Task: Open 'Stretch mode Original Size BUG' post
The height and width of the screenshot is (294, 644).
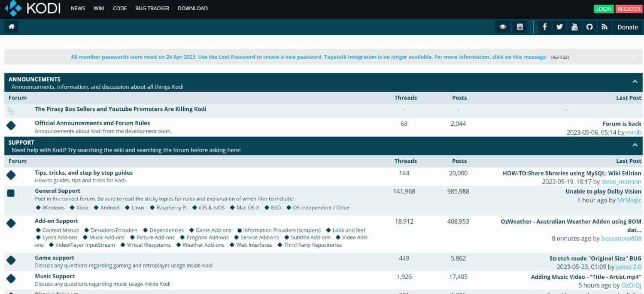Action: (x=595, y=258)
